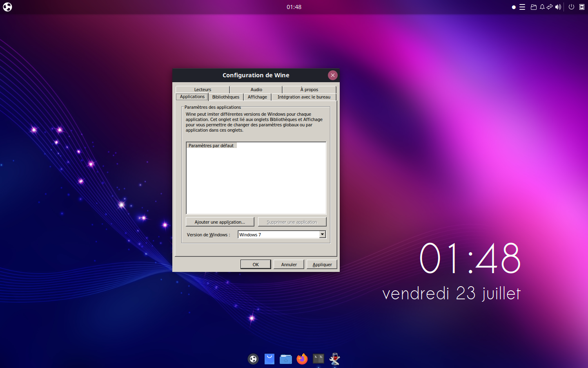Confirm with the OK button
The width and height of the screenshot is (588, 368).
[256, 265]
